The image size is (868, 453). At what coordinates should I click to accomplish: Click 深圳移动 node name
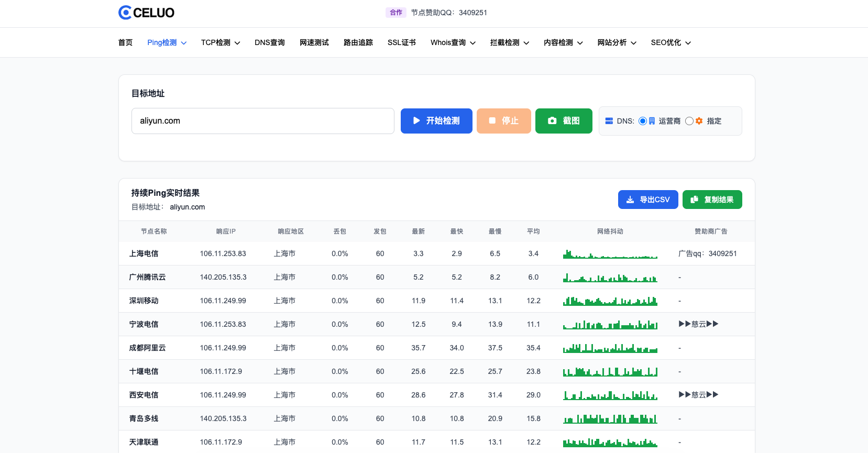tap(144, 301)
